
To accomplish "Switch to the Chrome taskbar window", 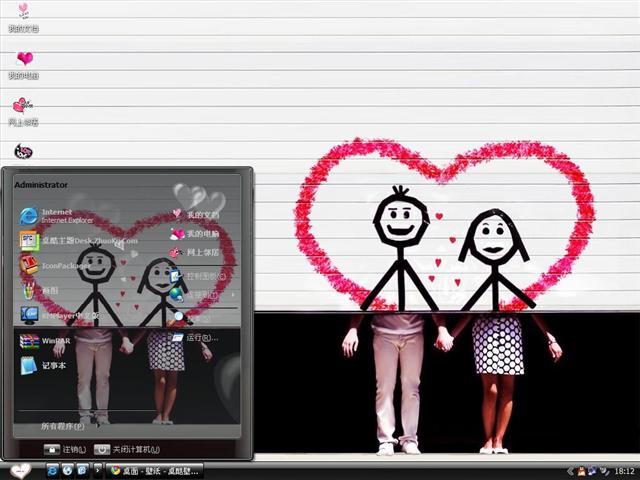I will pyautogui.click(x=154, y=471).
